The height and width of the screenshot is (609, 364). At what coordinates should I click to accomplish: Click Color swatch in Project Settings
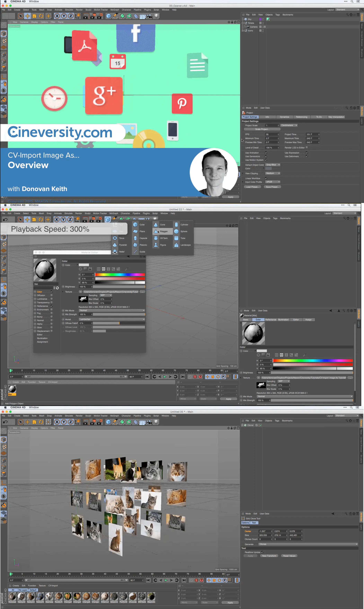[x=268, y=169]
